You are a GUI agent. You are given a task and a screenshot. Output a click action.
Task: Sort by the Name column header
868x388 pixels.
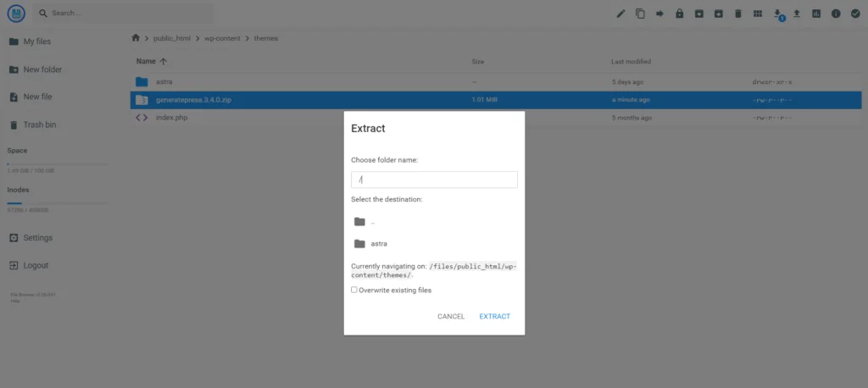point(151,62)
